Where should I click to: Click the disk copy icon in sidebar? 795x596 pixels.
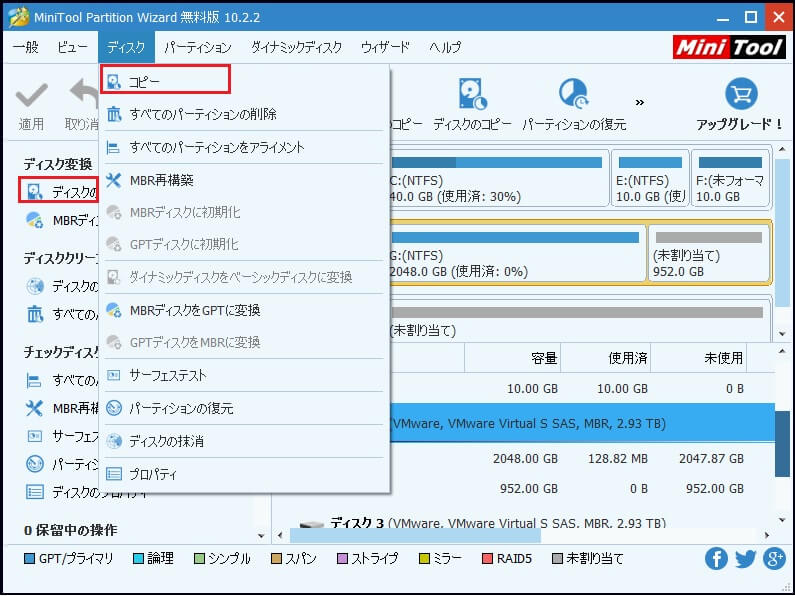[34, 192]
